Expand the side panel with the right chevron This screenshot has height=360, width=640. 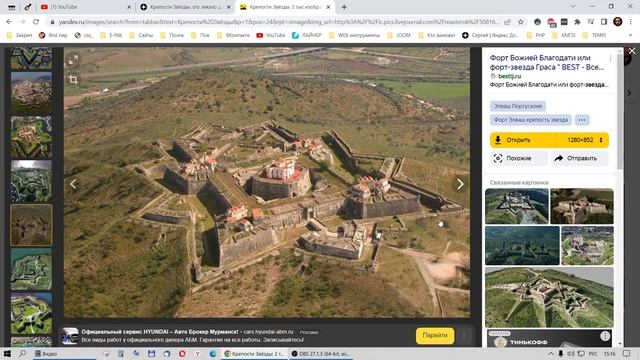[629, 93]
